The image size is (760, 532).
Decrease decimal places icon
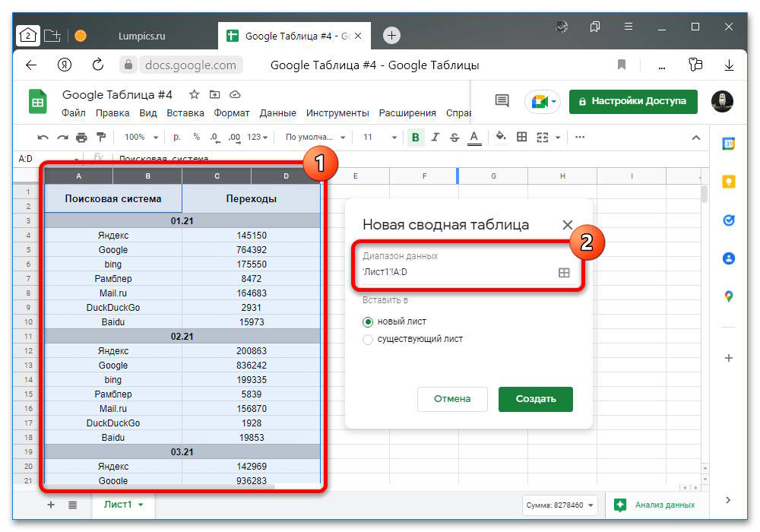[215, 138]
